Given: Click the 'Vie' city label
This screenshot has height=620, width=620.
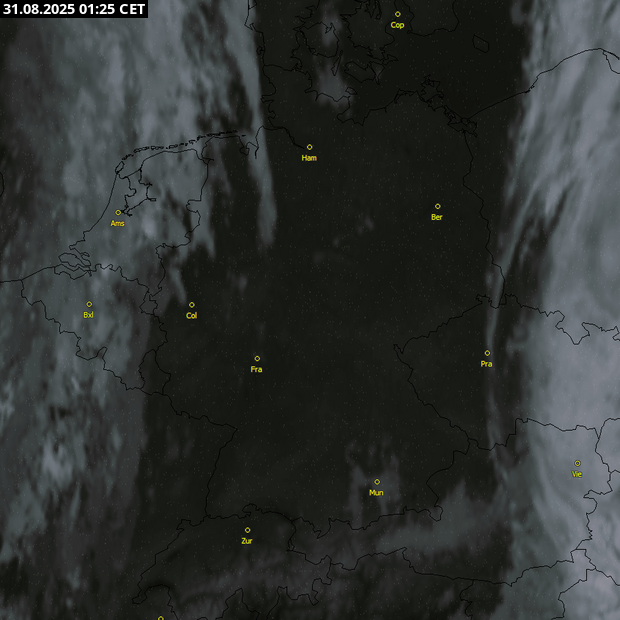Looking at the screenshot, I should point(577,474).
